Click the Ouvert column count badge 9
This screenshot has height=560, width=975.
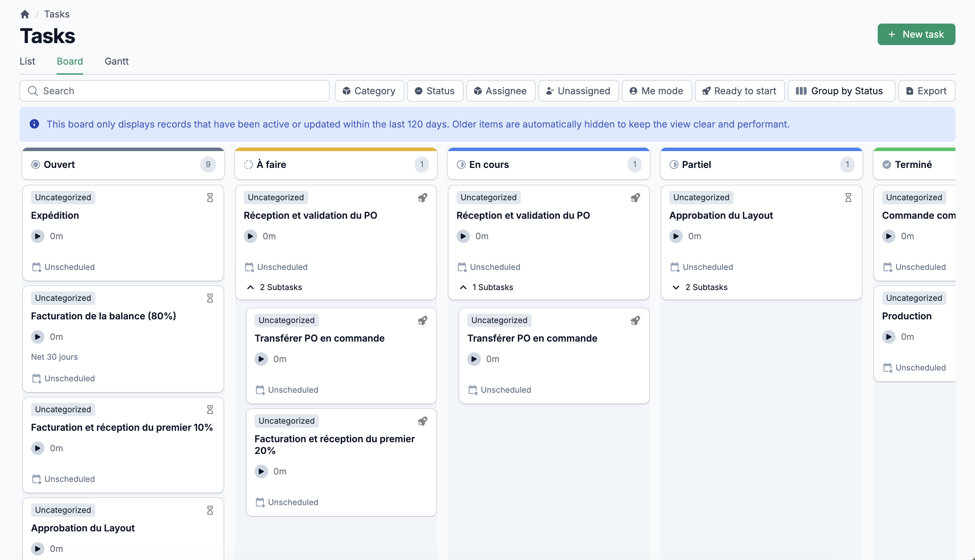[208, 165]
